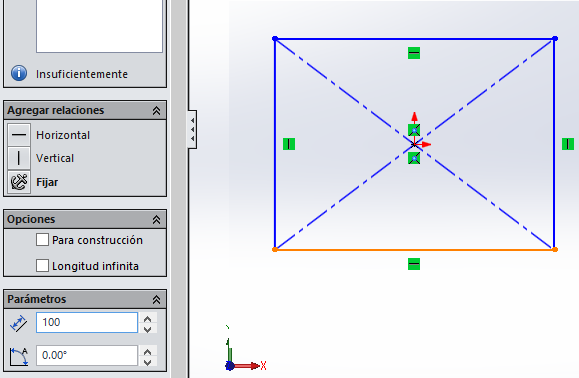Screen dimensions: 579x378
Task: Select the top blue rectangle line
Action: click(x=415, y=38)
